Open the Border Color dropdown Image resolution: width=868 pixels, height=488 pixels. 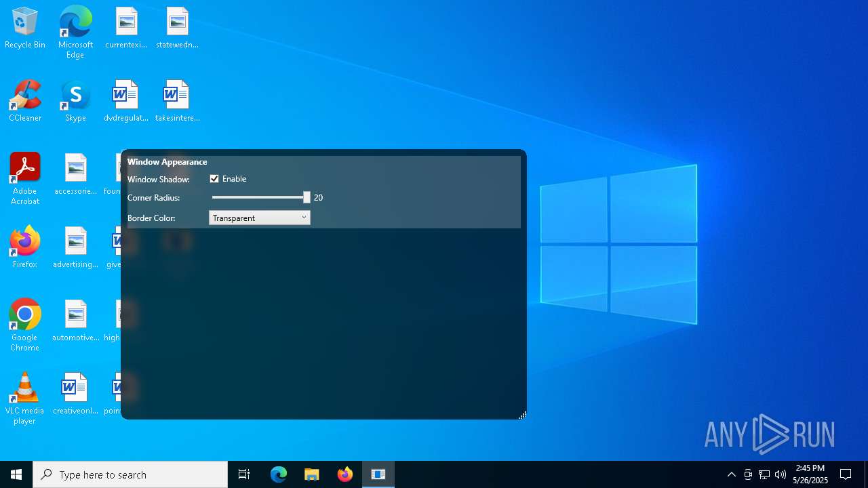click(260, 218)
